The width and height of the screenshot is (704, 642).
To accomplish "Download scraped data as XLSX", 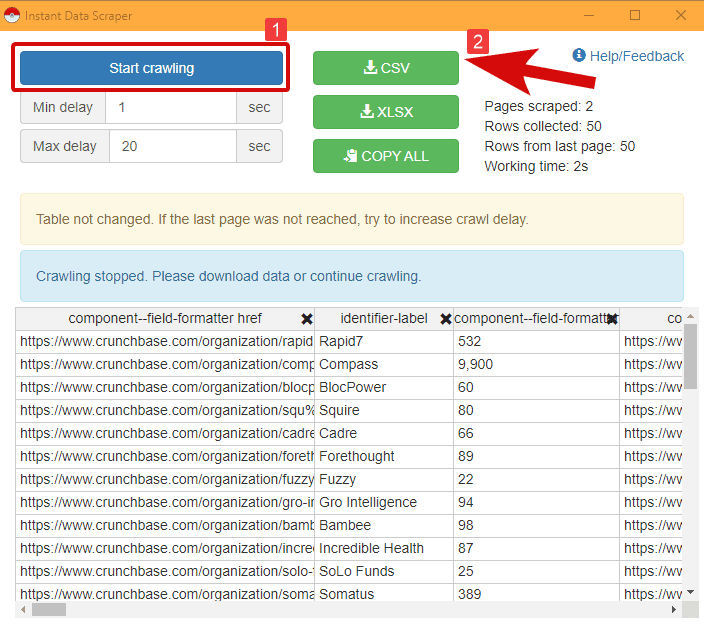I will (386, 112).
